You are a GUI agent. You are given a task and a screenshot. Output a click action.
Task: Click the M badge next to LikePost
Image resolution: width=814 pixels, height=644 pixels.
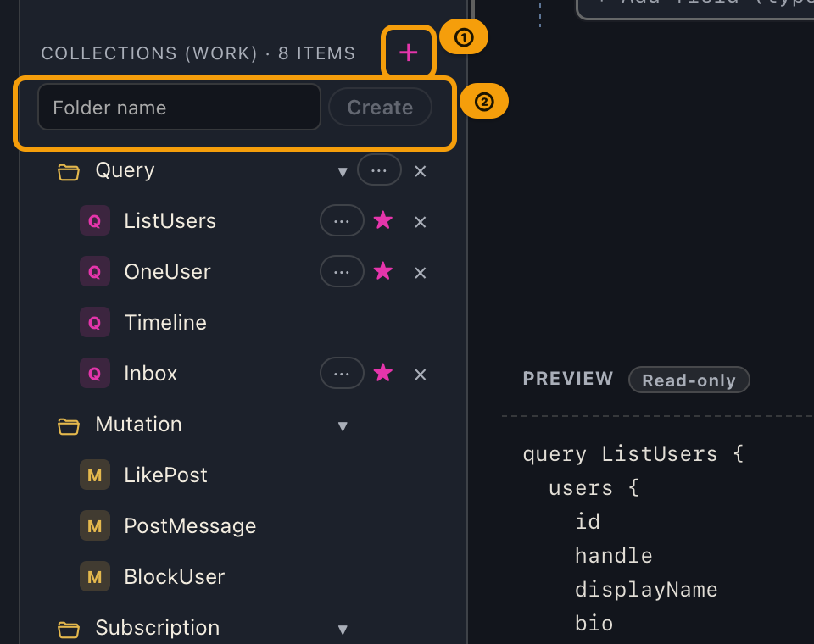point(94,475)
